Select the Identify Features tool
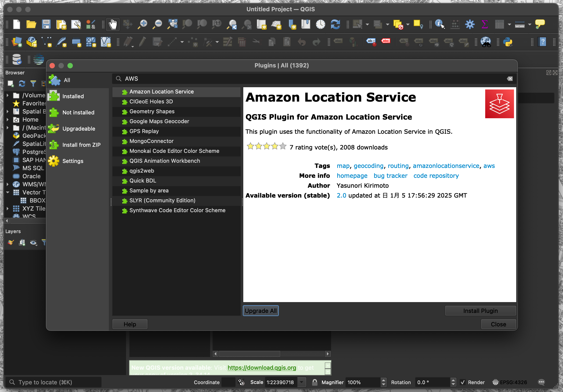Image resolution: width=563 pixels, height=392 pixels. point(440,24)
